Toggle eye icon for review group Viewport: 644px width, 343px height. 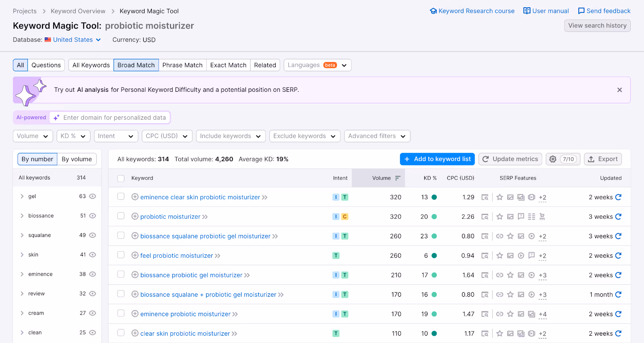click(x=93, y=293)
